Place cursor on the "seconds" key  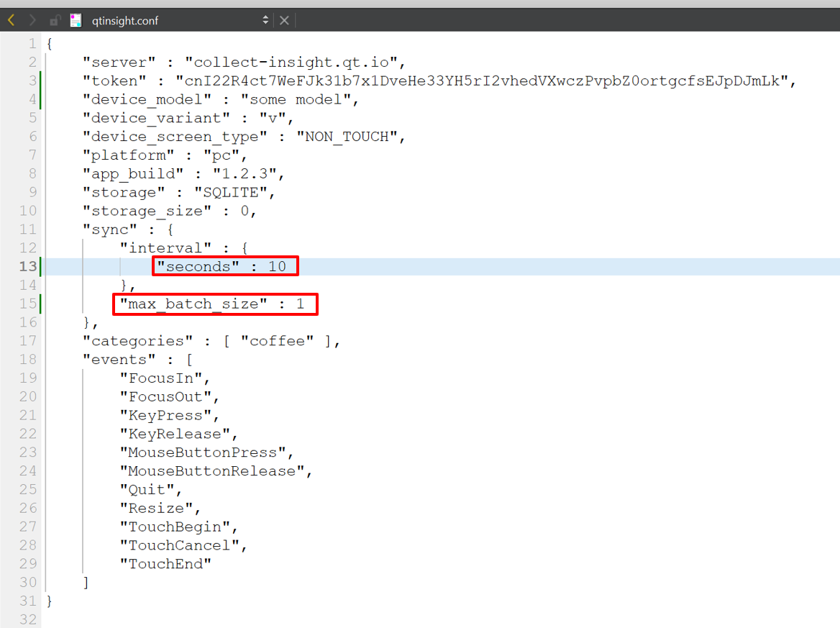(x=198, y=267)
